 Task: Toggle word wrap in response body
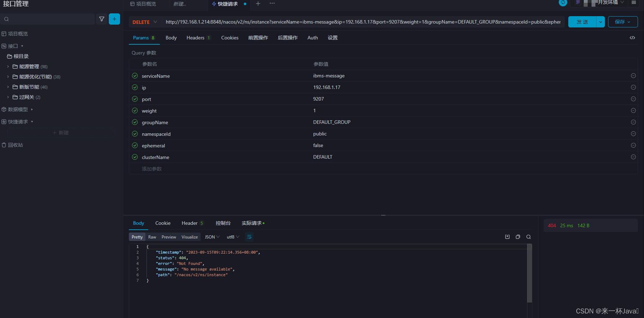(249, 237)
